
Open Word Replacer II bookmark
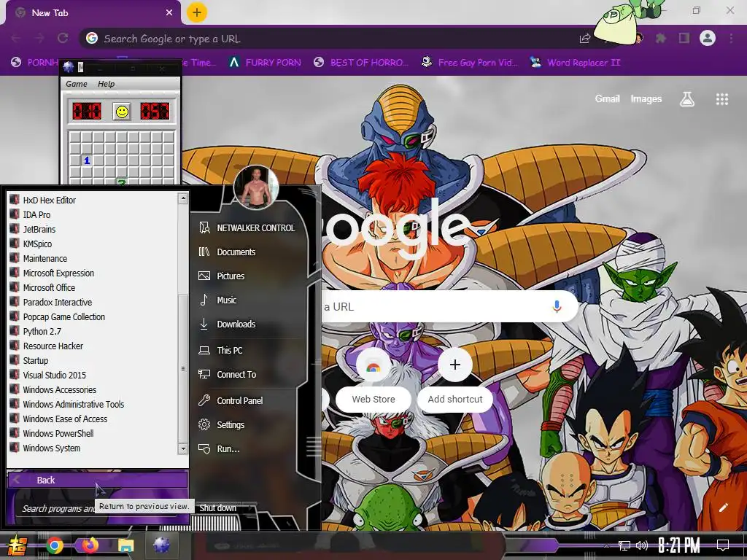pyautogui.click(x=575, y=63)
